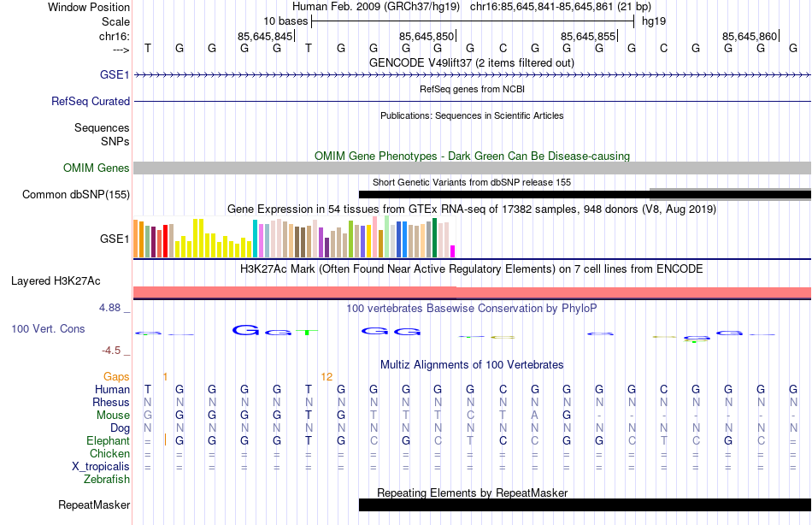812x525 pixels.
Task: Click the 85,645,845 position marker
Action: [x=265, y=36]
